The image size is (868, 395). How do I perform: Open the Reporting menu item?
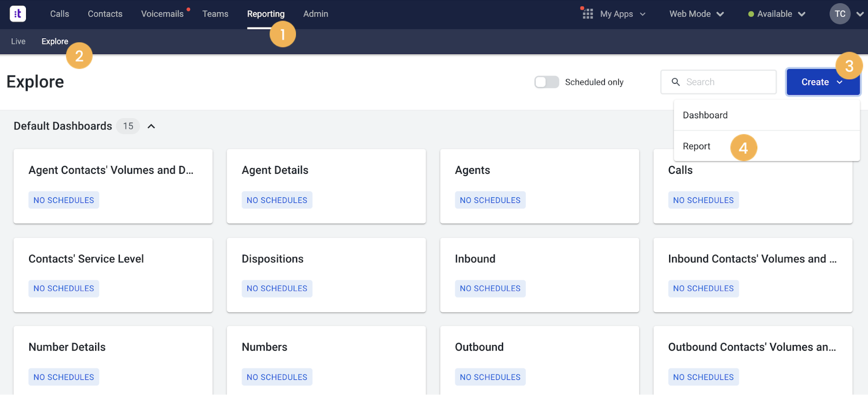[x=266, y=13]
